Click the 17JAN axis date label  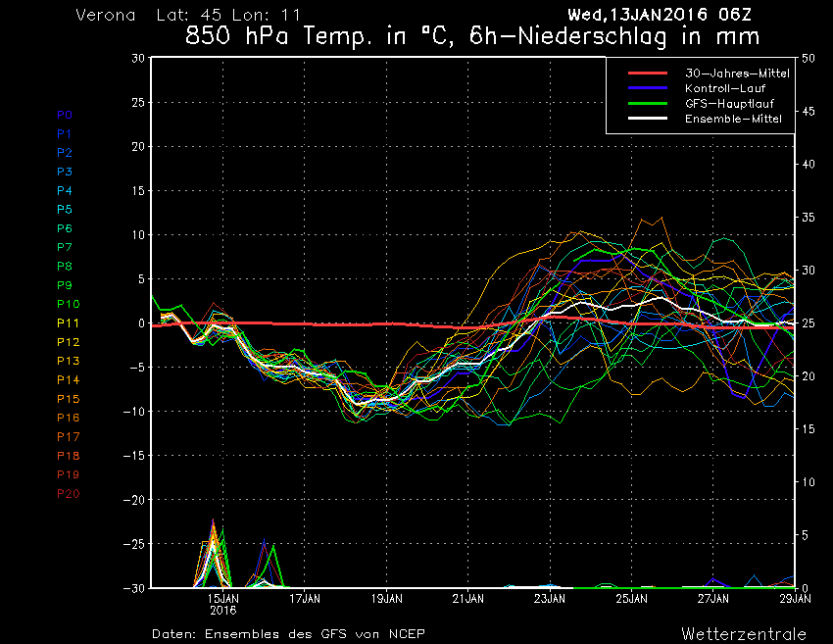[305, 599]
